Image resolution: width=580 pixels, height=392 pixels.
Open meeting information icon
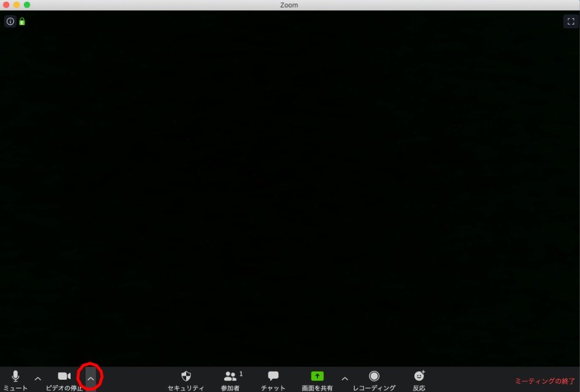coord(10,22)
